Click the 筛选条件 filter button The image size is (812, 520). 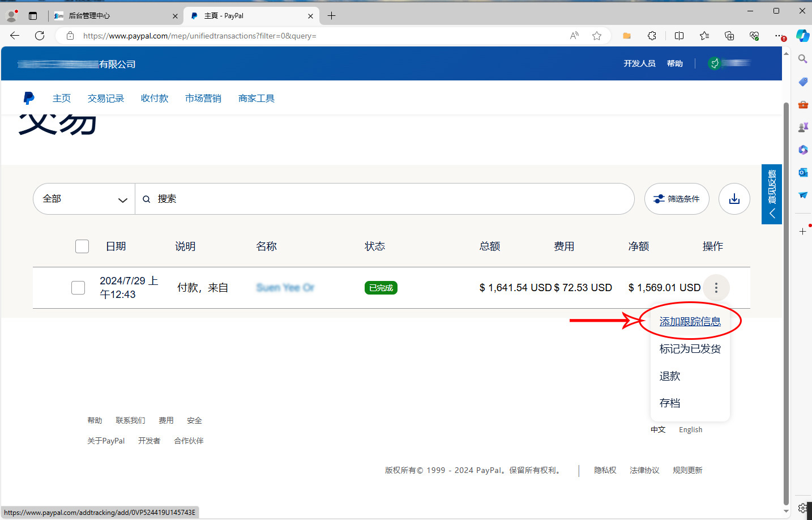(x=677, y=199)
